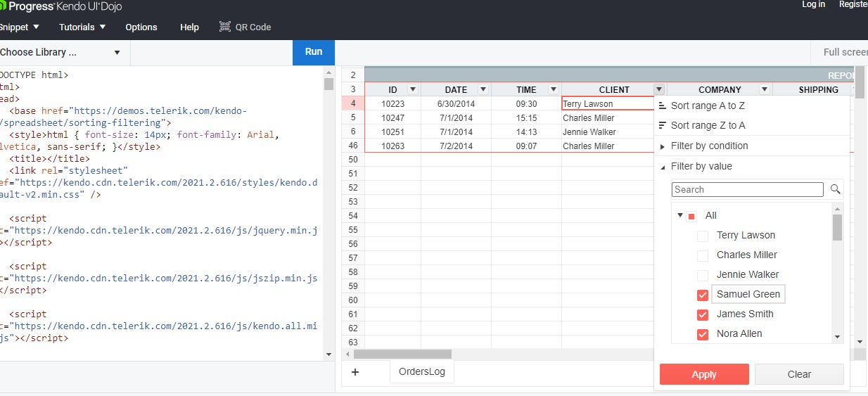Add a new sheet with plus icon

(x=355, y=372)
